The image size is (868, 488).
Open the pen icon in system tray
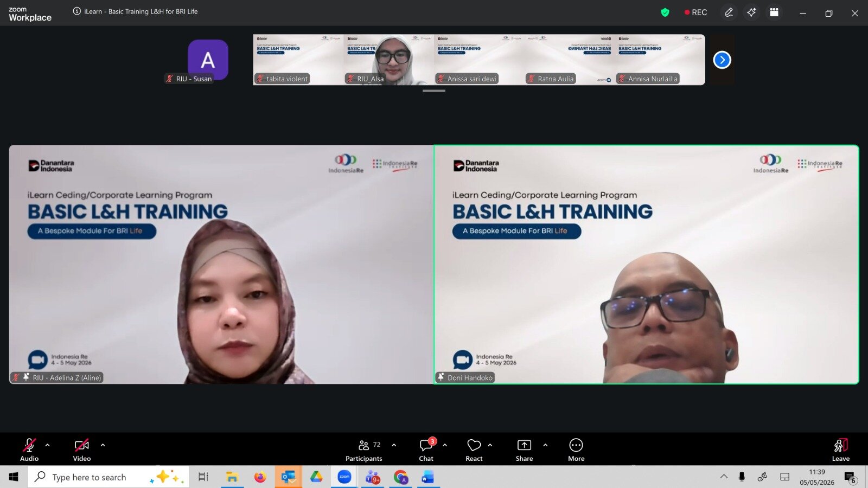coord(762,477)
